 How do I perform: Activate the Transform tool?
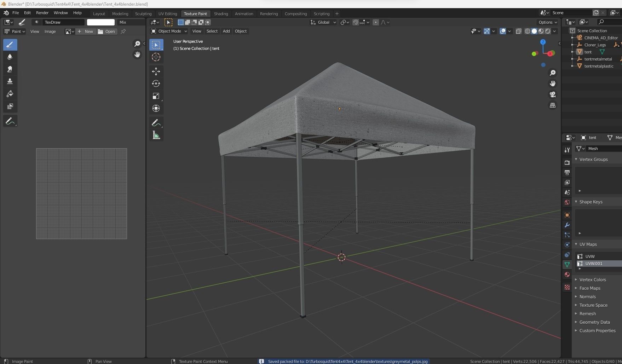click(156, 109)
